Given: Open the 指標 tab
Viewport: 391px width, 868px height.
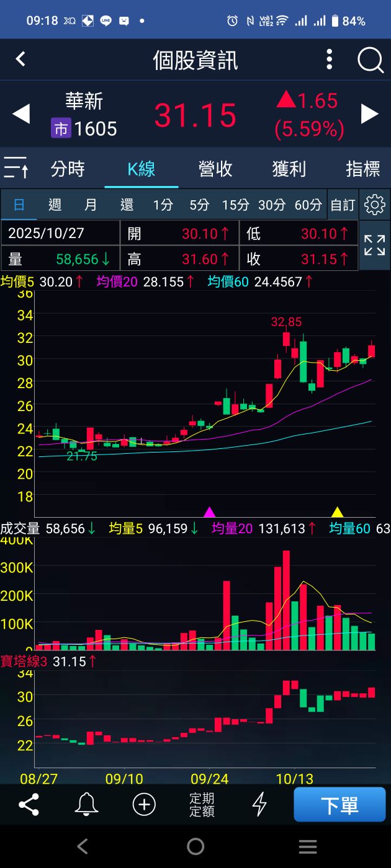Looking at the screenshot, I should [363, 169].
